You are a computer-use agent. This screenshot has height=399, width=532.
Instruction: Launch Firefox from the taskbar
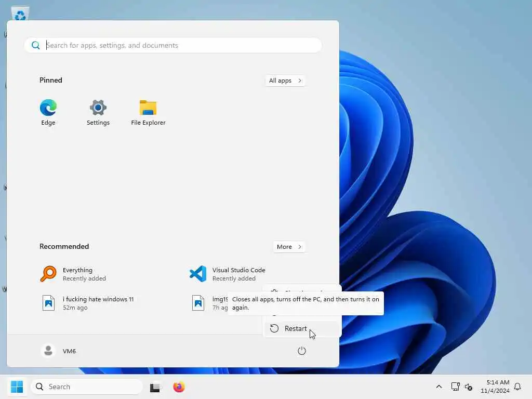point(179,387)
